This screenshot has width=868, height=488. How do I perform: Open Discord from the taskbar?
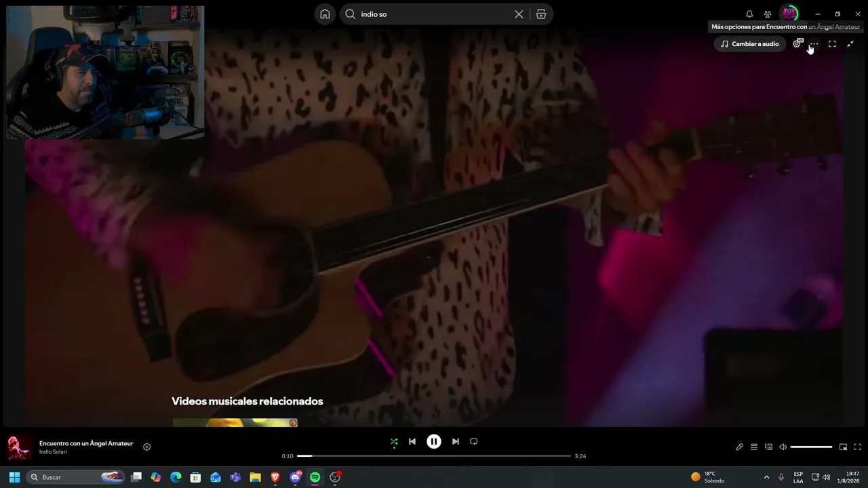(296, 477)
